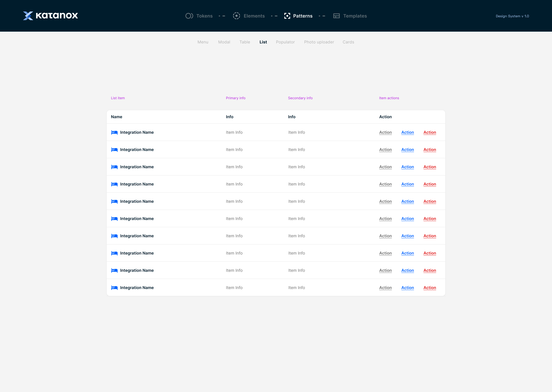Go to the Populator sub-tab

pos(285,42)
